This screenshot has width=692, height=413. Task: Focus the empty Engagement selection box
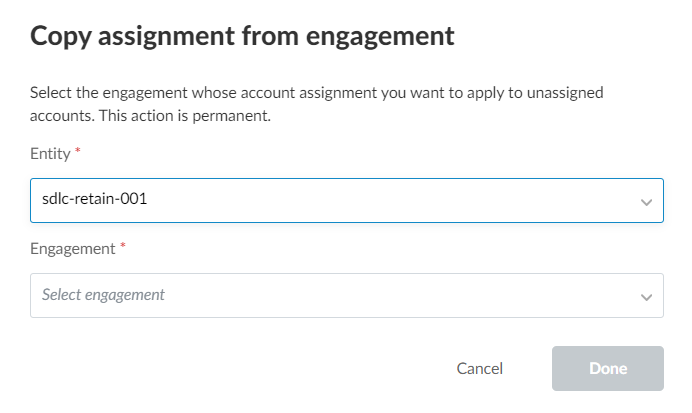(x=346, y=296)
